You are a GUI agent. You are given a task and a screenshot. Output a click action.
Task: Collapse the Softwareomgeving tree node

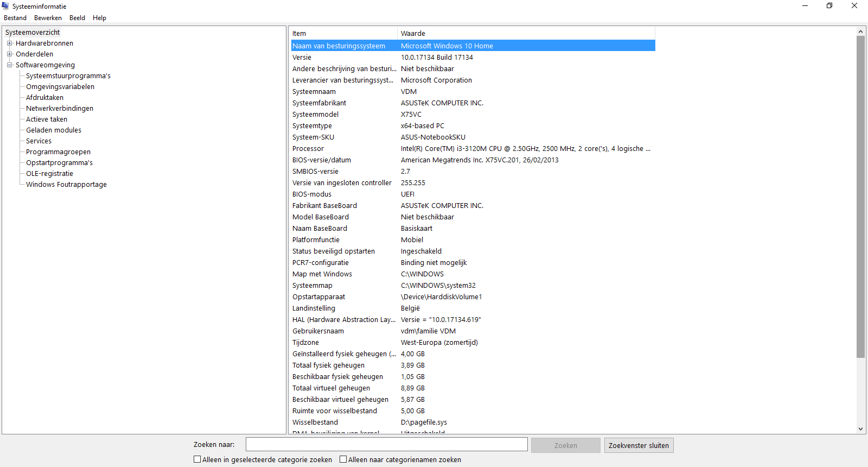[9, 65]
